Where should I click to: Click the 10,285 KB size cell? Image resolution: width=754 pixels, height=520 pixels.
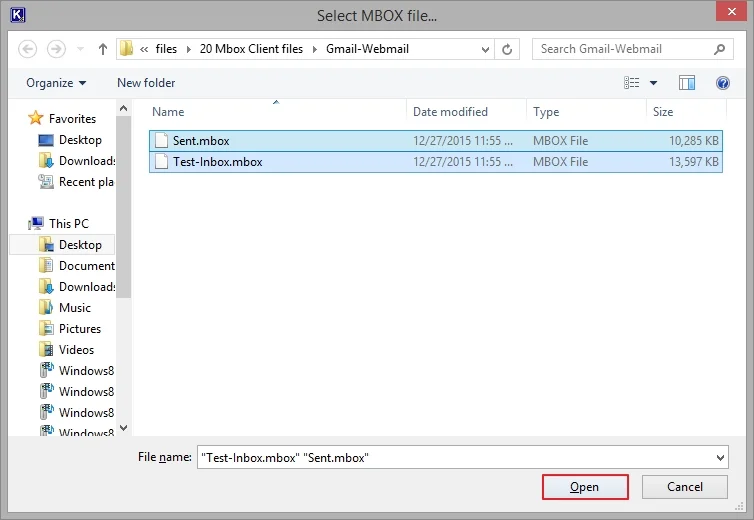point(693,141)
